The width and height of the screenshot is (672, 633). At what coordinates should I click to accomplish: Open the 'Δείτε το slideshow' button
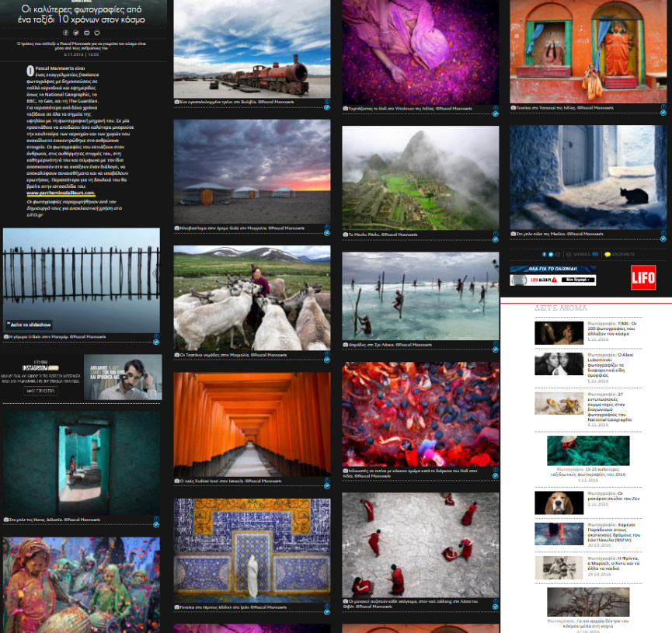click(31, 325)
